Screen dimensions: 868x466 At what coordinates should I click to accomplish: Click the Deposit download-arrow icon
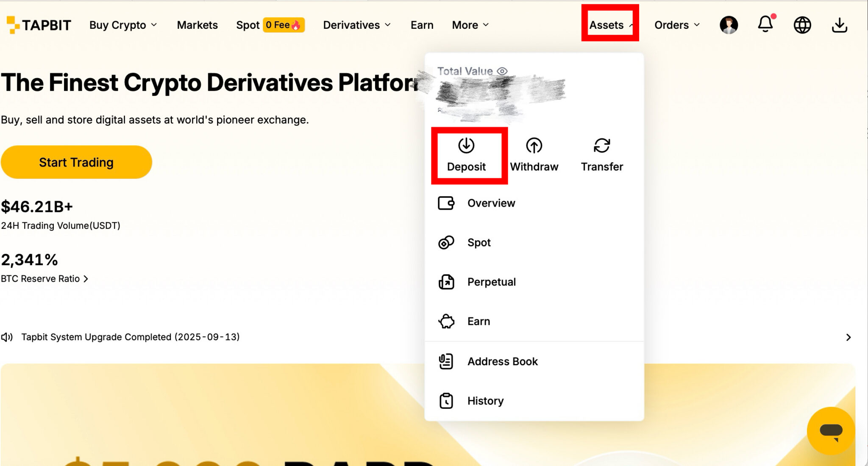coord(466,146)
